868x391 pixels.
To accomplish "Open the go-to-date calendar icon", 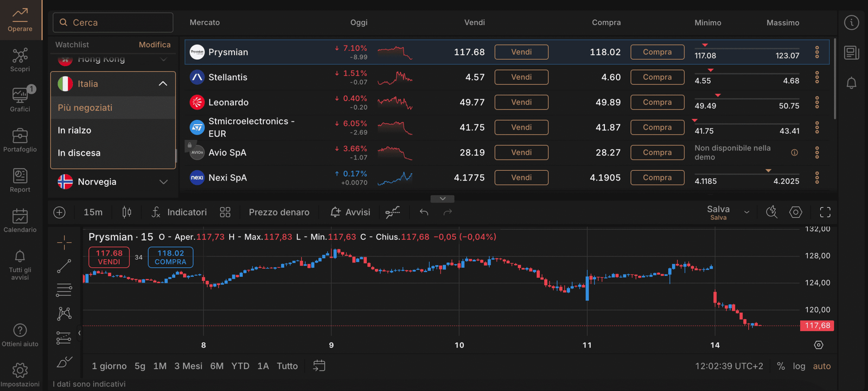I will pos(319,366).
